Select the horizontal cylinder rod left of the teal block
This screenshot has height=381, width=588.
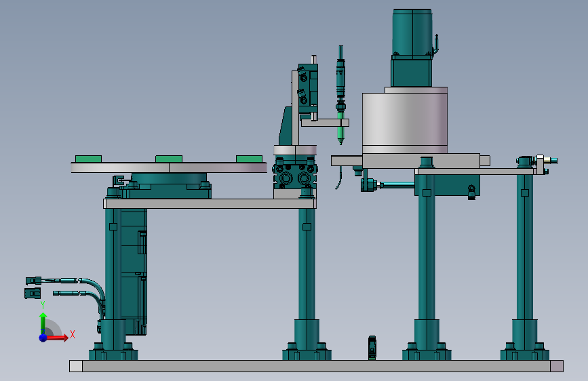tap(397, 184)
